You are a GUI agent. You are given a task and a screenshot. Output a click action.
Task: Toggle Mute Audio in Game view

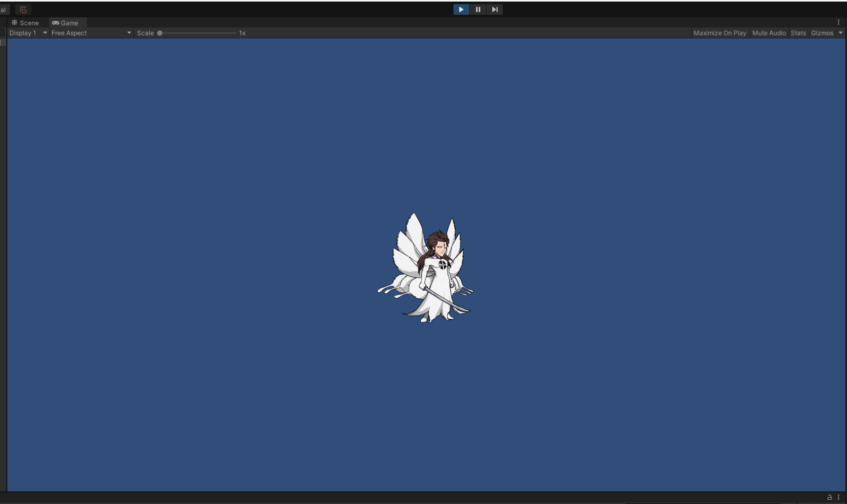click(x=769, y=33)
